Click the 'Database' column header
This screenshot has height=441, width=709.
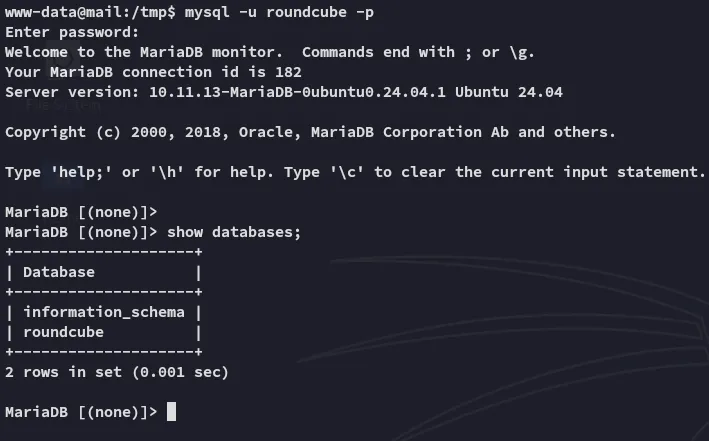pyautogui.click(x=59, y=272)
